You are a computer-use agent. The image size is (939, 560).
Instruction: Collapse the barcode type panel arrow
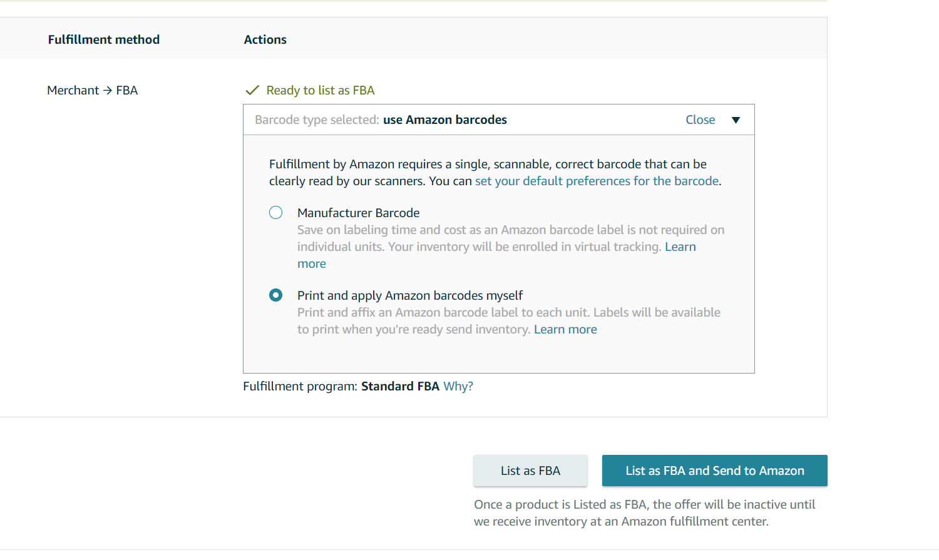pyautogui.click(x=736, y=120)
